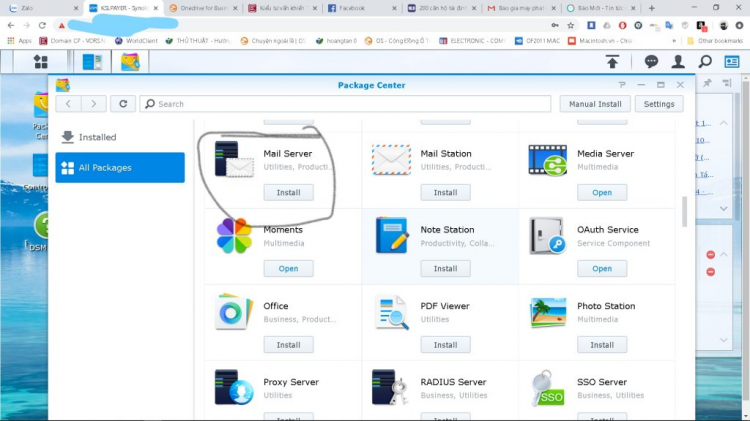Install the Photo Station package
Viewport: 750px width, 421px height.
tap(602, 344)
